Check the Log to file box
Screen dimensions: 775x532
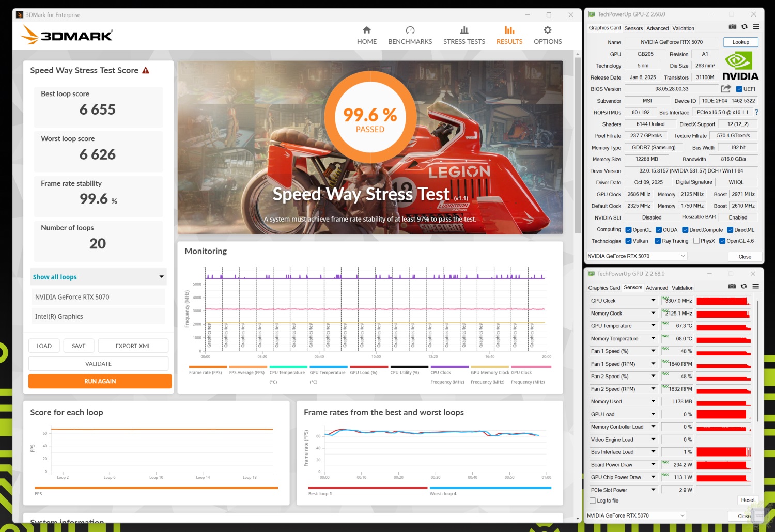pyautogui.click(x=593, y=500)
